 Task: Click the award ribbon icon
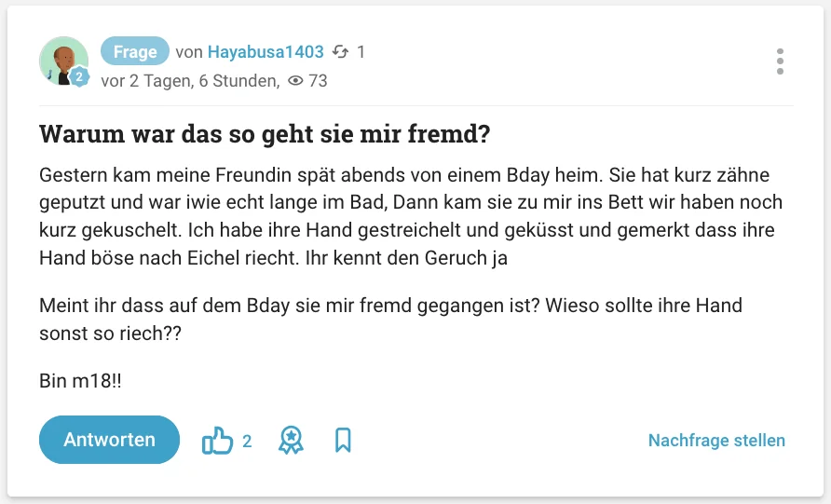291,441
